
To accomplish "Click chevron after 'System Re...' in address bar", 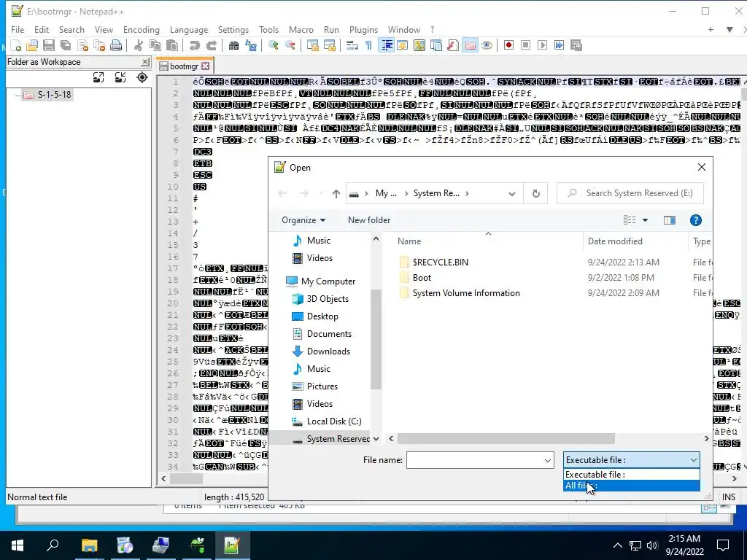I will 467,193.
